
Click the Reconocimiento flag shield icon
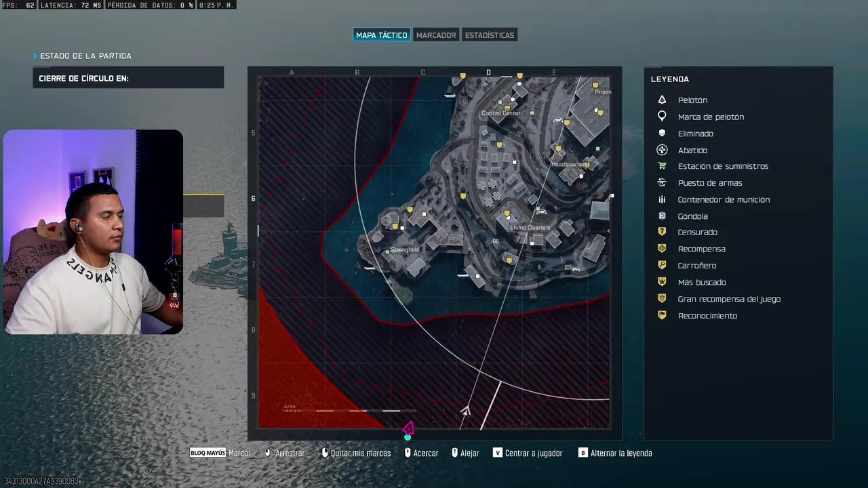coord(662,316)
